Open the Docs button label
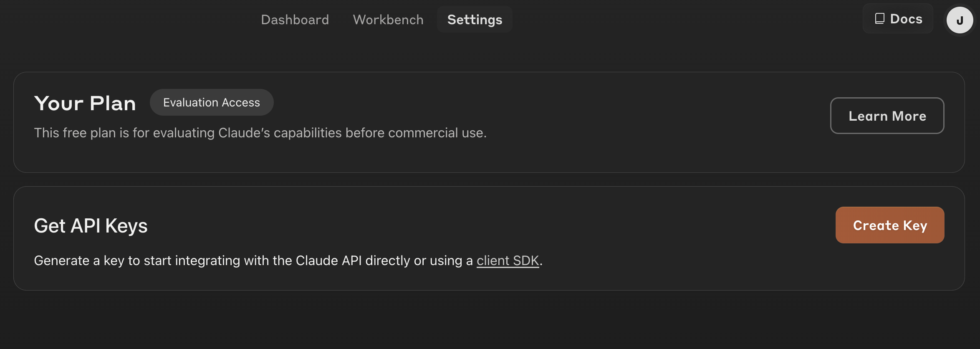 (x=906, y=19)
